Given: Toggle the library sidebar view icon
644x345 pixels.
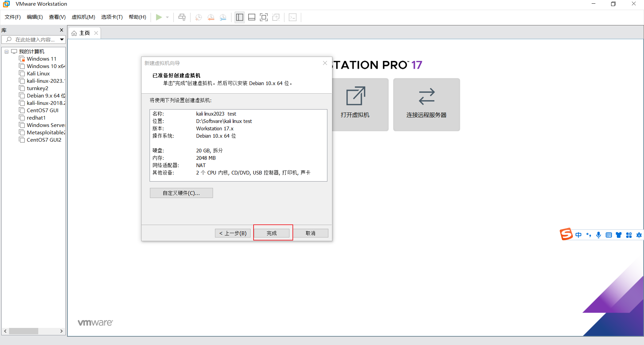Looking at the screenshot, I should pyautogui.click(x=239, y=17).
